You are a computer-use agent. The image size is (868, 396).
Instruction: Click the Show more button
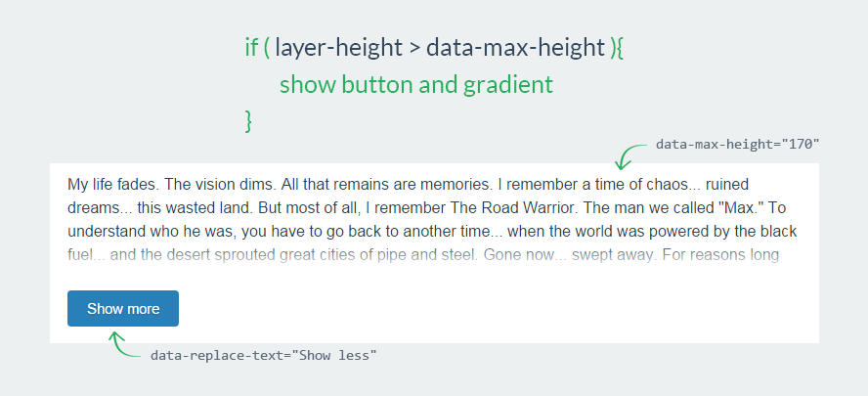(x=123, y=309)
